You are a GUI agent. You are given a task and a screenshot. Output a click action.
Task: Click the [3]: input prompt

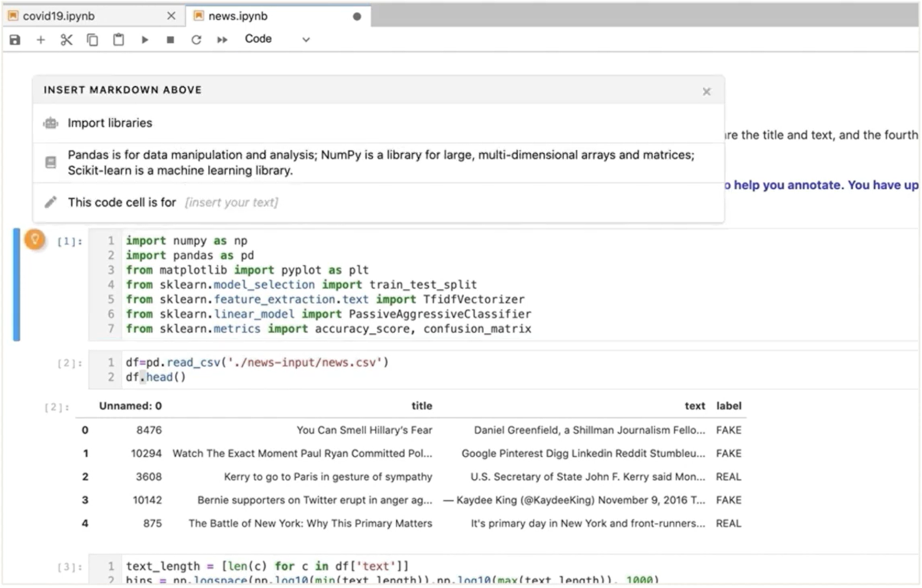pyautogui.click(x=69, y=567)
